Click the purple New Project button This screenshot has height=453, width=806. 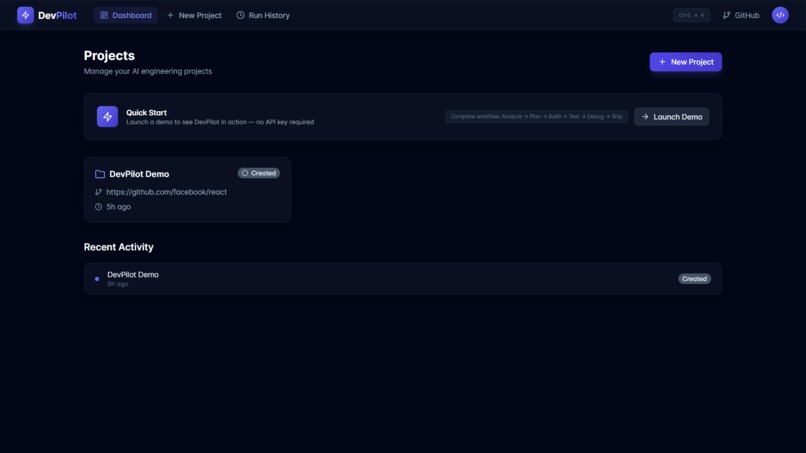(685, 62)
